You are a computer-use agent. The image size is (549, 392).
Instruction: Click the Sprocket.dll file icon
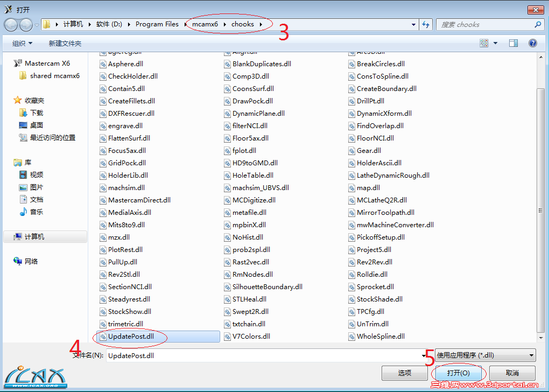(x=351, y=287)
